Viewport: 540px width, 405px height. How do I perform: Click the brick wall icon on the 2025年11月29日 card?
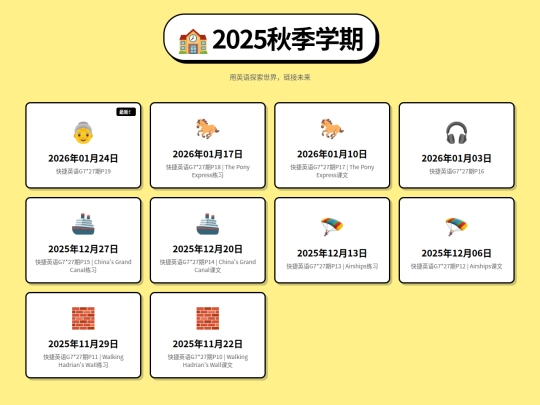pyautogui.click(x=83, y=318)
